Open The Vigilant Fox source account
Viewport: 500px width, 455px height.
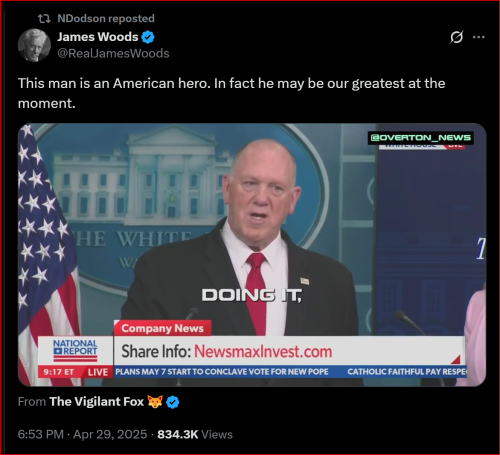pyautogui.click(x=96, y=402)
